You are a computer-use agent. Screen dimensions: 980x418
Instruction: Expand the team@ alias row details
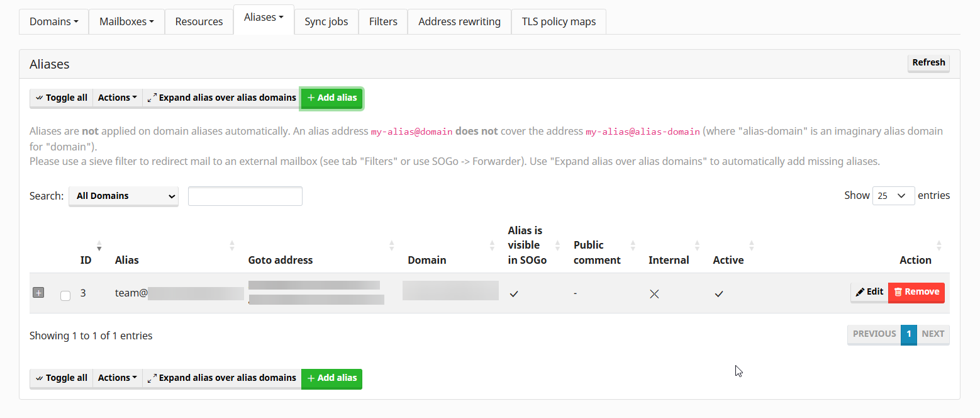pos(38,293)
